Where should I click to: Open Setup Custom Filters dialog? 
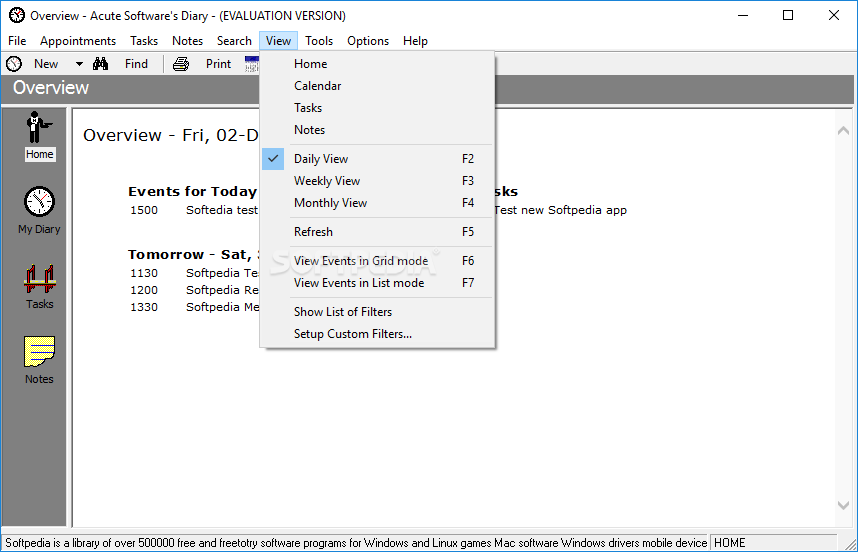point(377,333)
